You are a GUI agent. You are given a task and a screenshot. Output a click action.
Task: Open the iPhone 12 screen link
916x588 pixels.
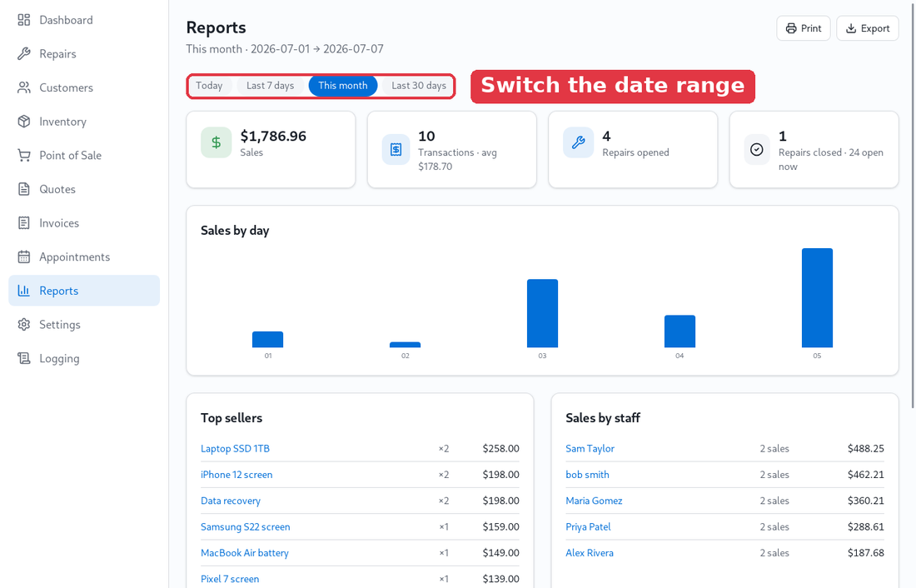coord(236,475)
